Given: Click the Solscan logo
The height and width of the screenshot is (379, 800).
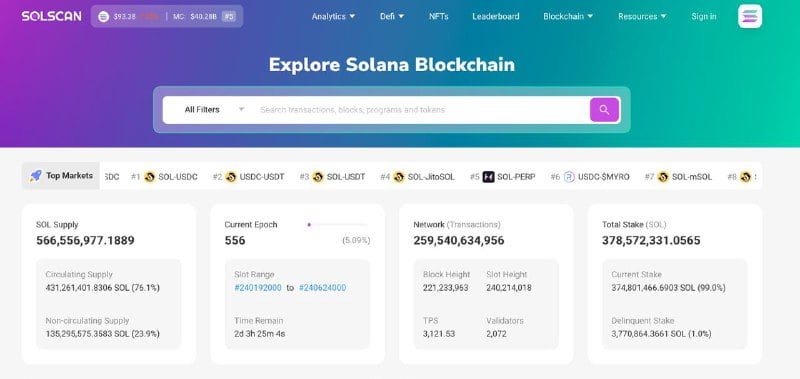Looking at the screenshot, I should [x=51, y=16].
